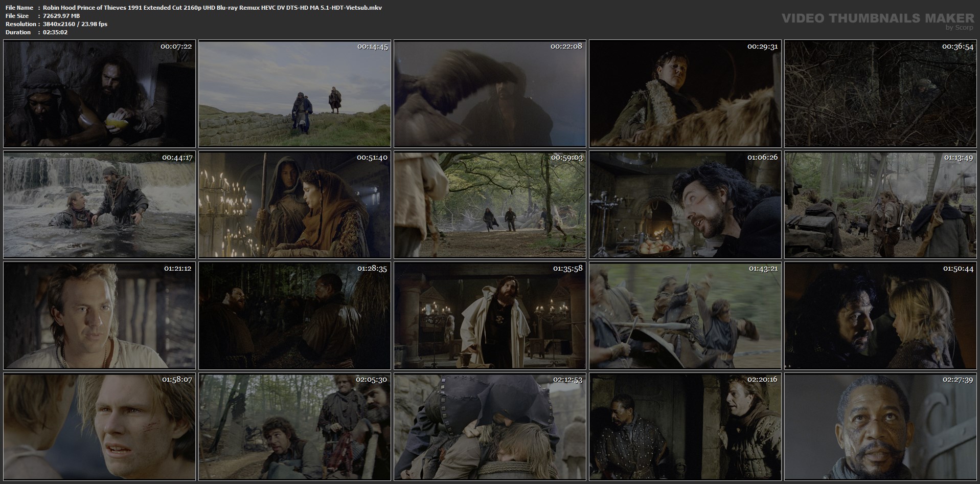Screen dimensions: 980x484
Task: Click the resolution value 3840x2160 / 23.98 fps
Action: coord(75,24)
